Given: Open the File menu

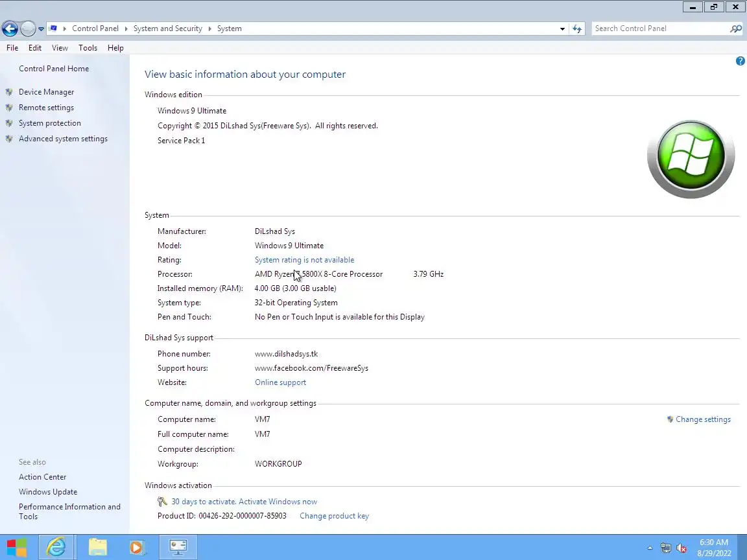Looking at the screenshot, I should coord(12,47).
